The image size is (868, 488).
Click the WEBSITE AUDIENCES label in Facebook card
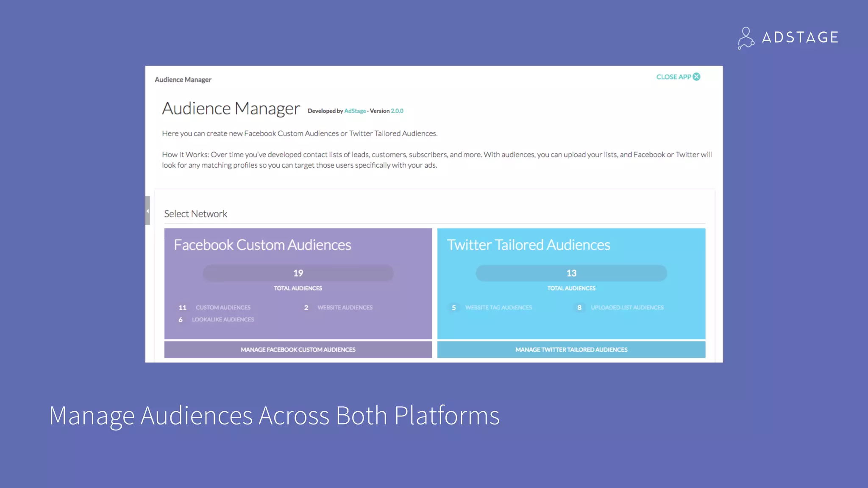point(345,308)
